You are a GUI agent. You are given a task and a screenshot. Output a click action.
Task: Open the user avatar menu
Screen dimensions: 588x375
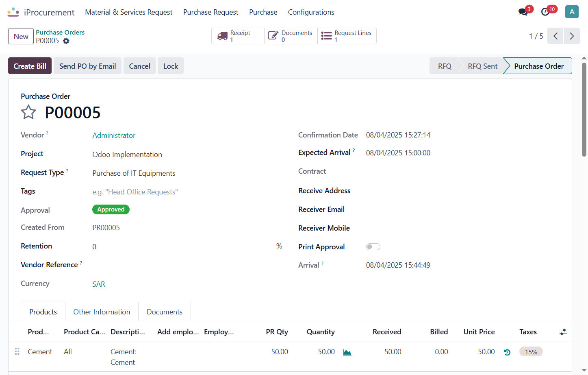coord(572,12)
